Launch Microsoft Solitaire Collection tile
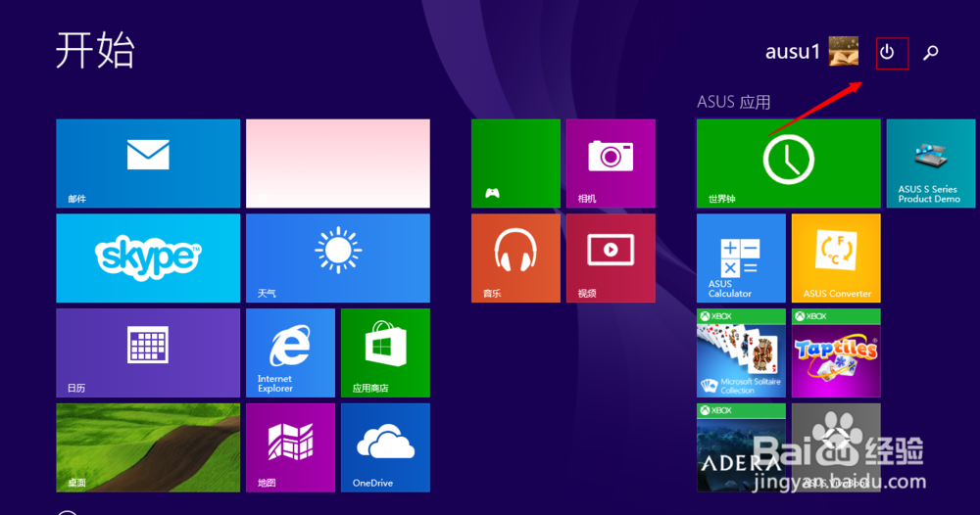 [741, 352]
